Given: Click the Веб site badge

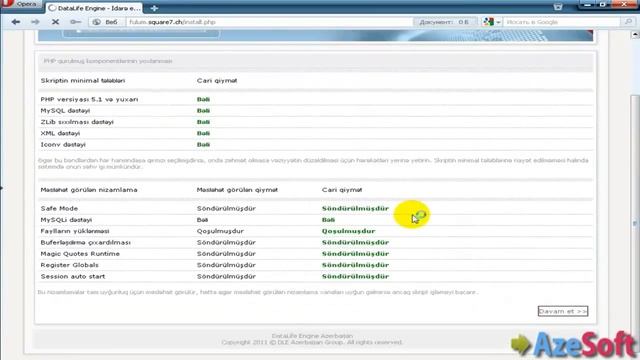Looking at the screenshot, I should point(106,22).
